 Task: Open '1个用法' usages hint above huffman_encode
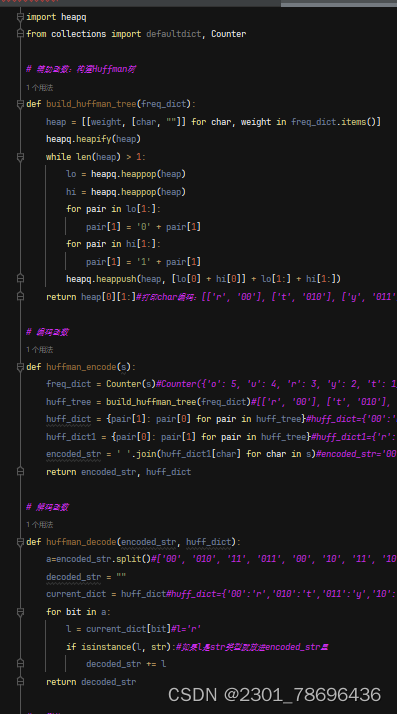[x=40, y=350]
